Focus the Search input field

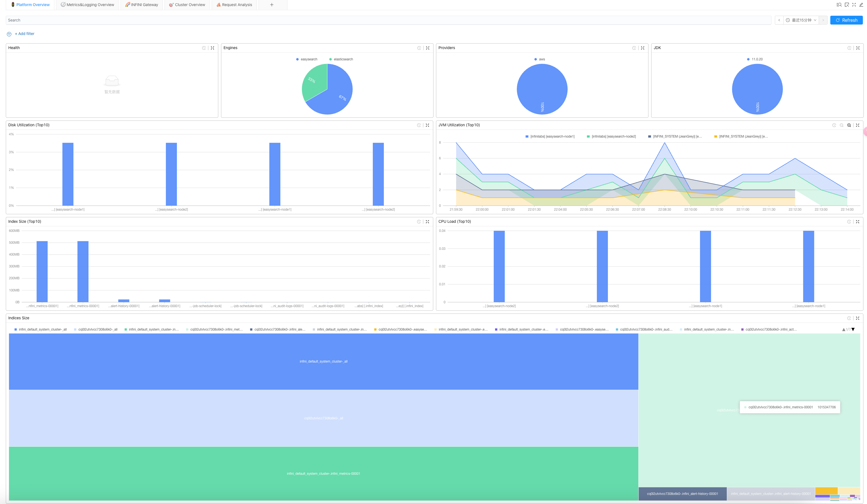388,20
